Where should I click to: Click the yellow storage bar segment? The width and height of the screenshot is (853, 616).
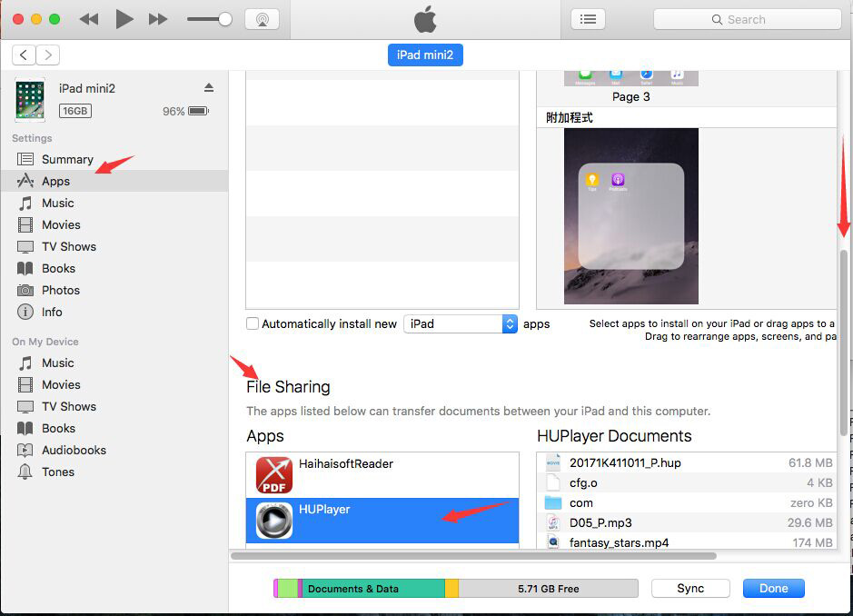pos(451,588)
